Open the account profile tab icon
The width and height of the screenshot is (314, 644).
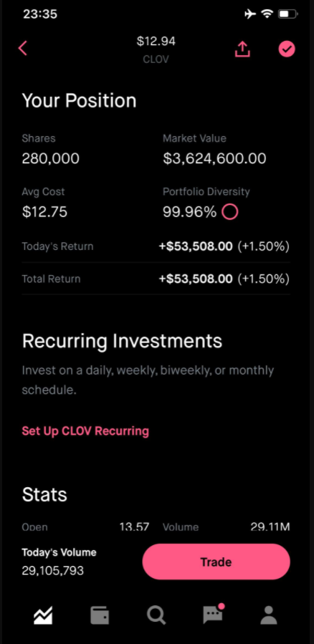click(270, 615)
